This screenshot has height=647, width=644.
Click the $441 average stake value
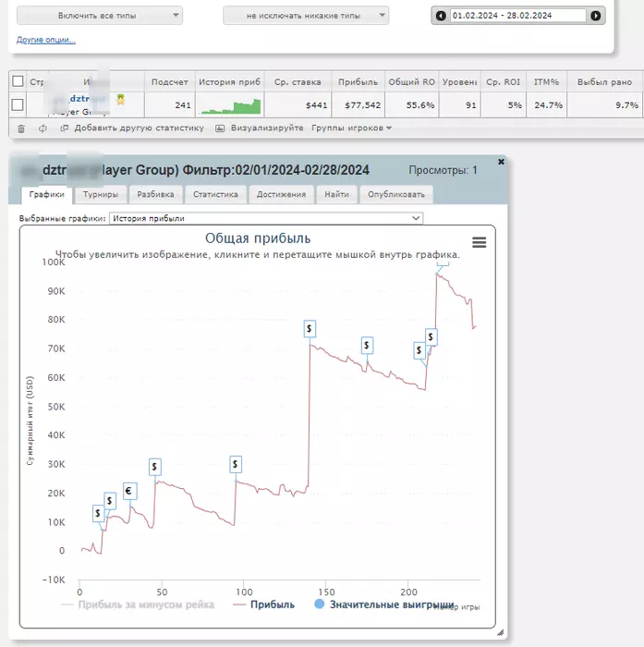(x=316, y=105)
